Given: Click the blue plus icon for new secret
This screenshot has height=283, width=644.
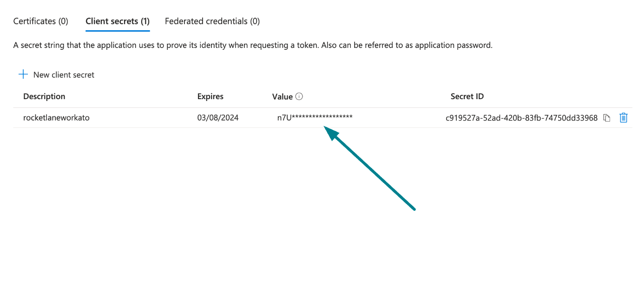Looking at the screenshot, I should 23,74.
